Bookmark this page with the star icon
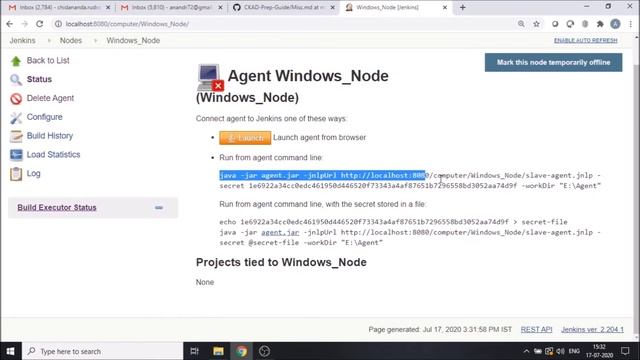640x360 pixels. 536,24
